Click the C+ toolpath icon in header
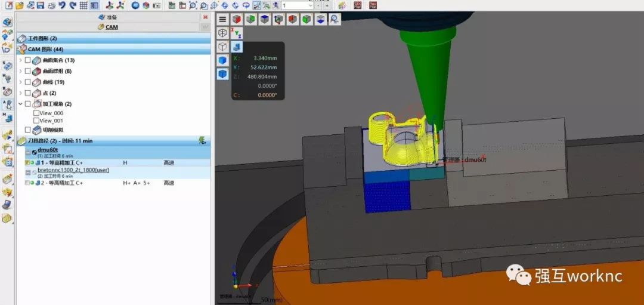The height and width of the screenshot is (305, 644). (x=202, y=141)
